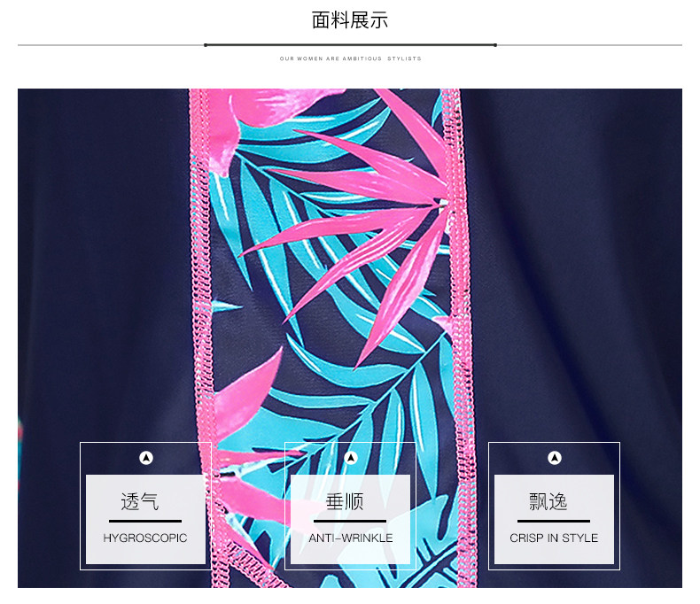Click the dark center bar under the heading
Screen dimensions: 700x604
pyautogui.click(x=350, y=45)
